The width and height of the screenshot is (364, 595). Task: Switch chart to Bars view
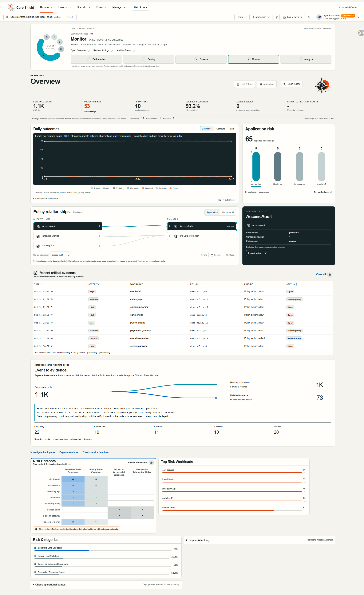coord(232,129)
